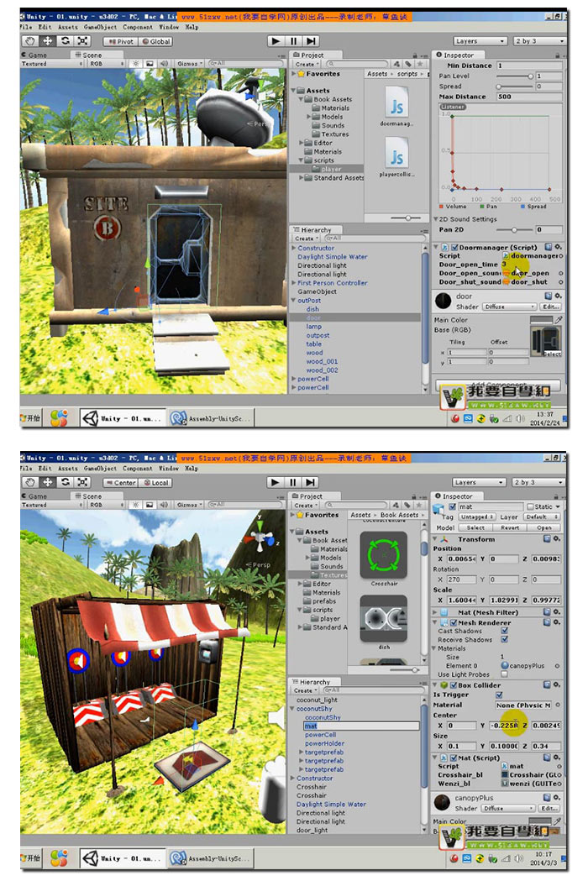Toggle the Pivot handle position button
The height and width of the screenshot is (881, 588).
[120, 42]
